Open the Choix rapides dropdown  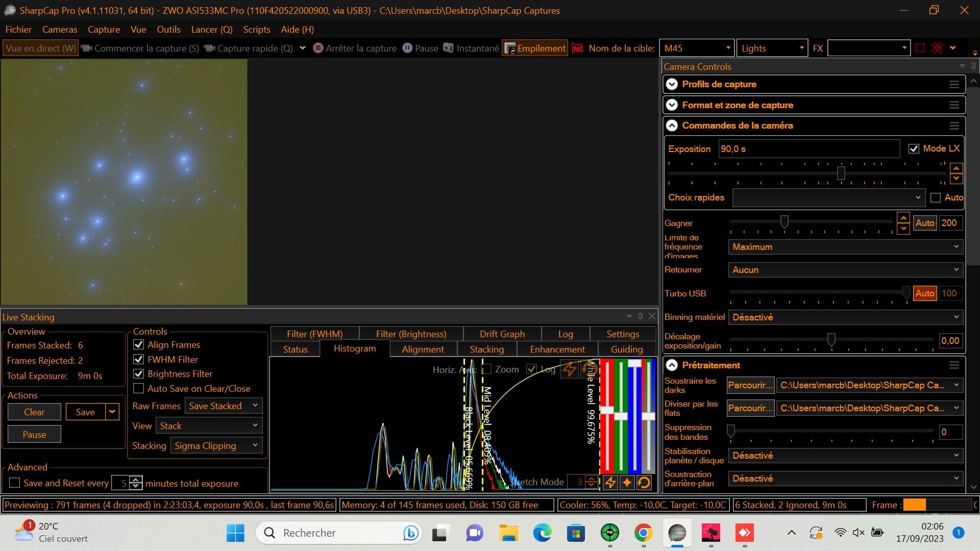828,197
